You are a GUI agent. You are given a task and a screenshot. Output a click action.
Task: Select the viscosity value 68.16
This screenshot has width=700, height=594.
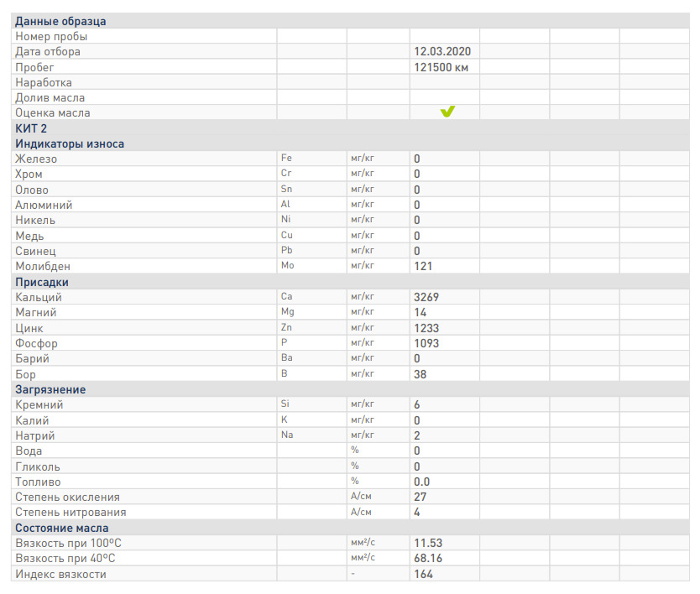click(428, 558)
